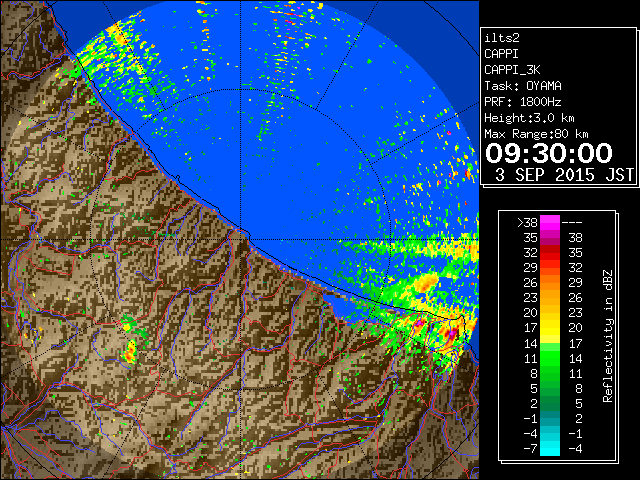Click the 'Reflectivity in dBZ' axis title
The height and width of the screenshot is (480, 640).
pyautogui.click(x=608, y=336)
